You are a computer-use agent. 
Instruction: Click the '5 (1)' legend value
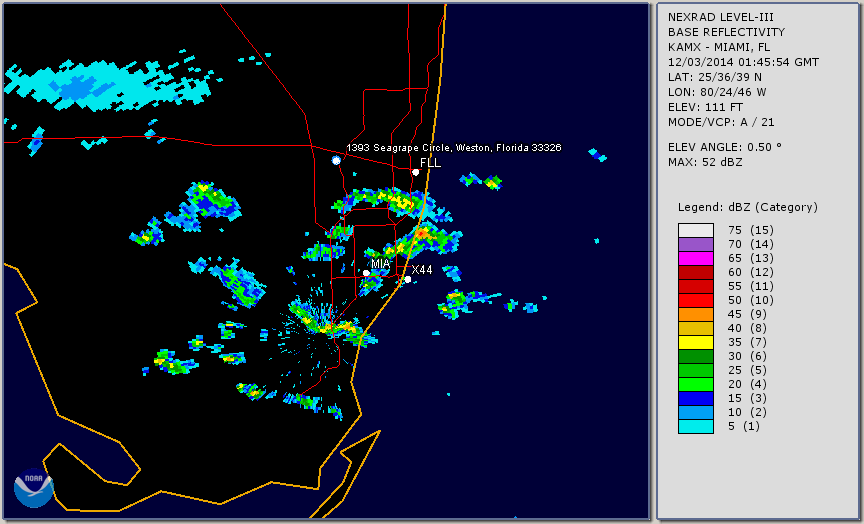743,426
